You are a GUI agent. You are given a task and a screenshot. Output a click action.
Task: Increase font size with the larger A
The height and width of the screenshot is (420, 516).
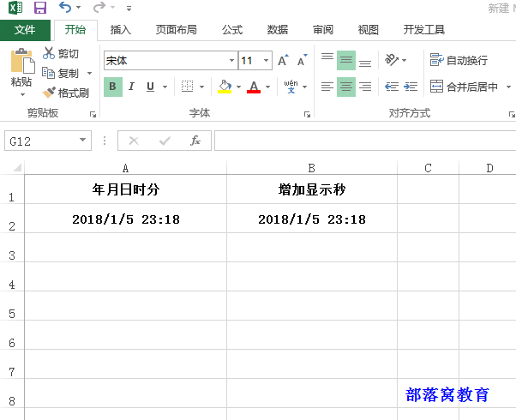pyautogui.click(x=284, y=61)
